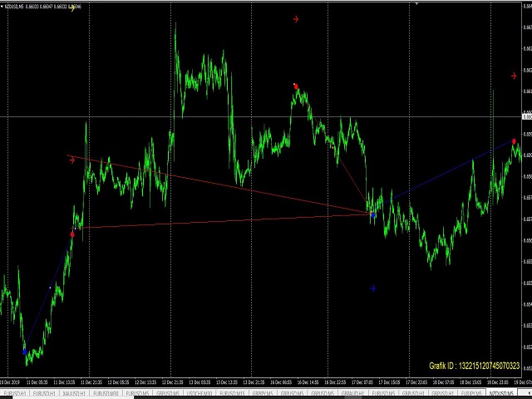Select the white horizontal price level line

pyautogui.click(x=260, y=116)
